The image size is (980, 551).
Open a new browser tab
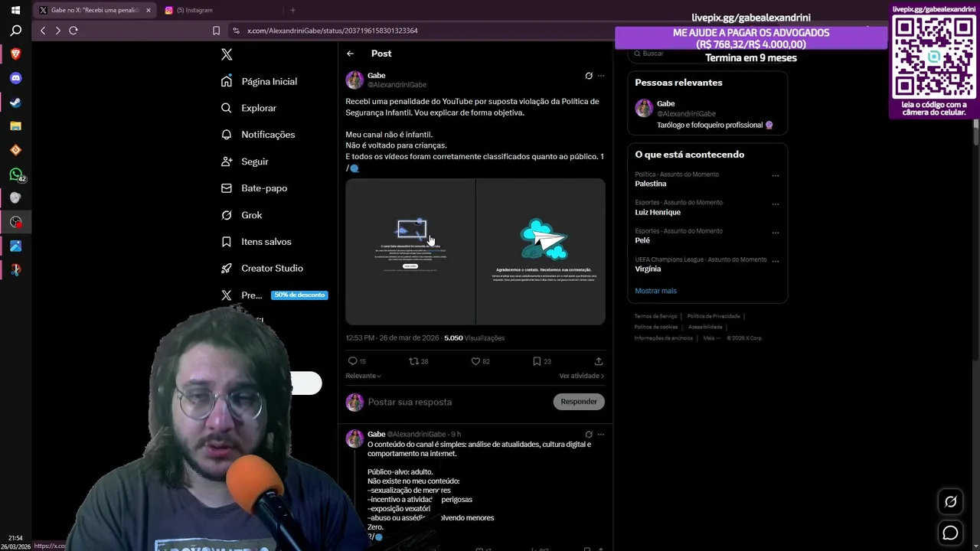pyautogui.click(x=292, y=10)
